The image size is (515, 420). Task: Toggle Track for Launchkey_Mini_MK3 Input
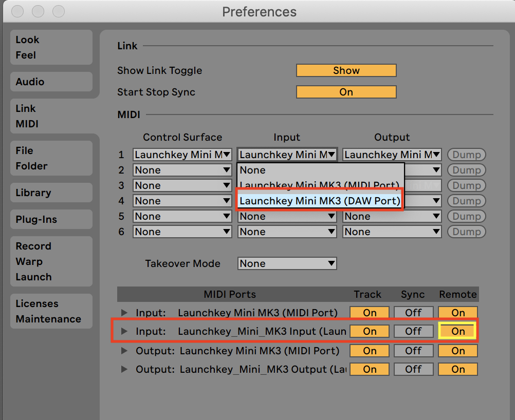[370, 331]
